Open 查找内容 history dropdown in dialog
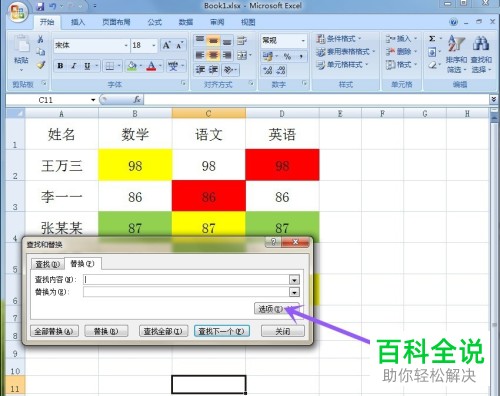 coord(294,280)
